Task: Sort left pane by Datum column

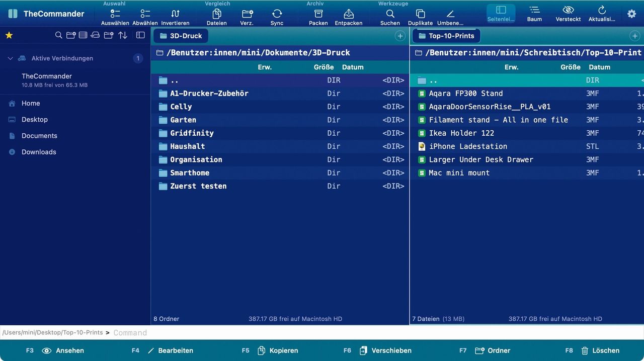Action: (353, 67)
